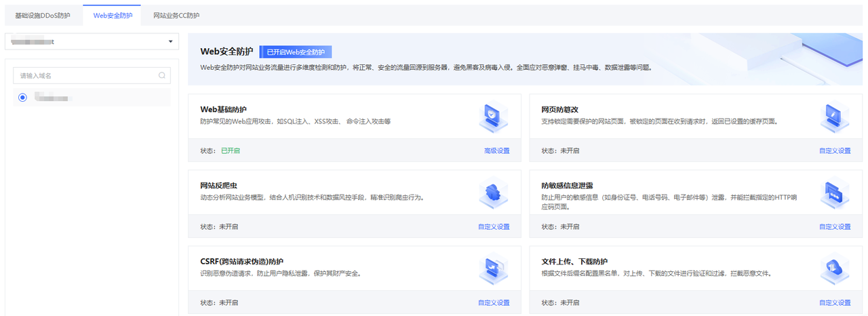Click the 未开启 status of 防敏感信息泄露

[x=570, y=226]
